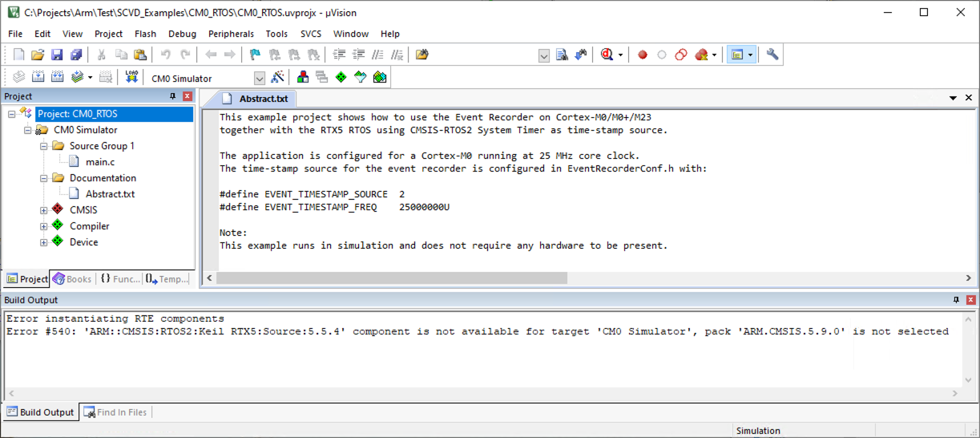Viewport: 980px width, 438px height.
Task: Select the Abstract.txt editor tab
Action: click(256, 99)
